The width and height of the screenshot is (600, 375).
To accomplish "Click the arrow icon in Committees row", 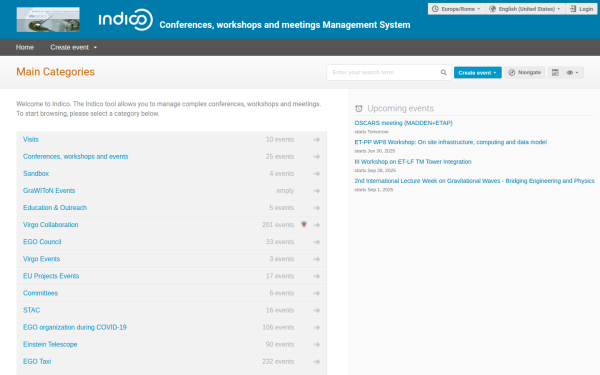I will (316, 293).
